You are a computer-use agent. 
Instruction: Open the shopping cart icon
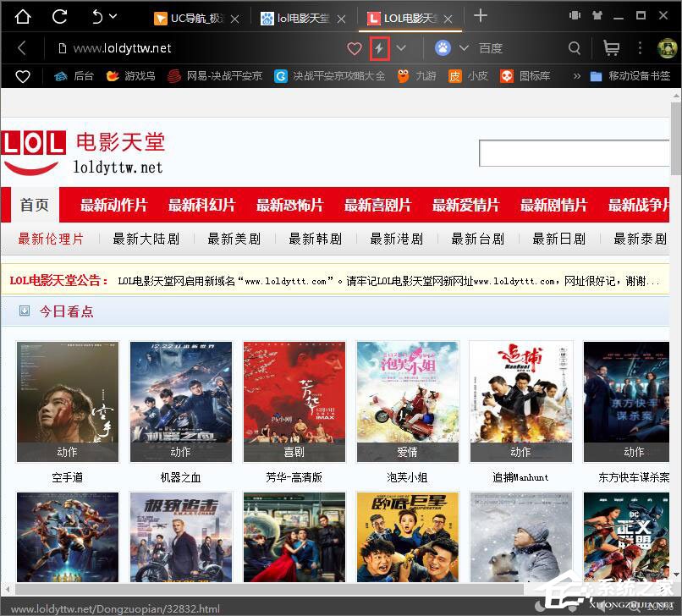(x=611, y=48)
